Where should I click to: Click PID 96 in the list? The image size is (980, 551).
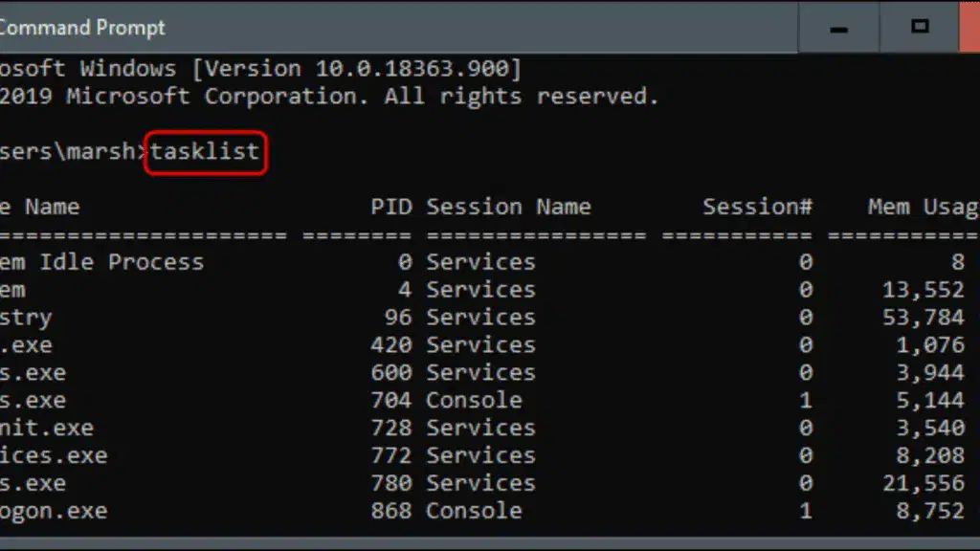[x=398, y=318]
